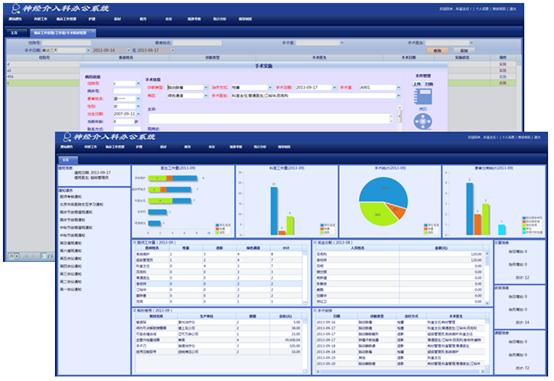Screen dimensions: 554x381
Task: Click the round film reel icon
Action: tap(423, 122)
